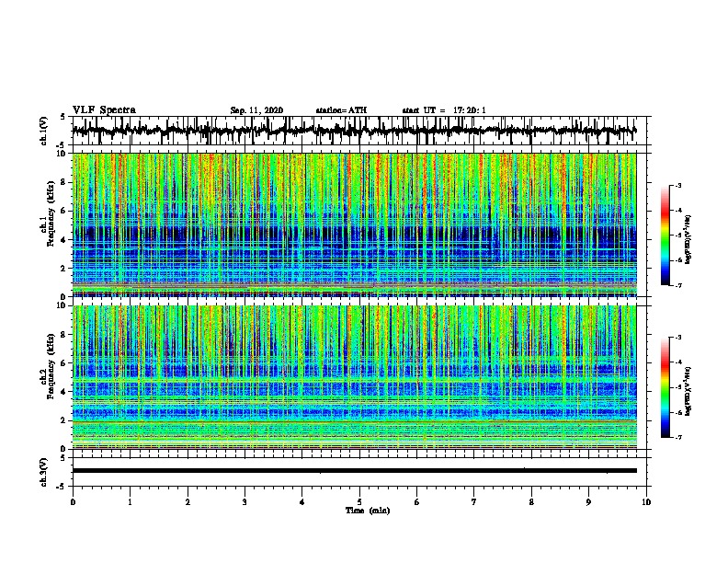Click the "-7" label on ch.2 color bar

click(x=678, y=437)
